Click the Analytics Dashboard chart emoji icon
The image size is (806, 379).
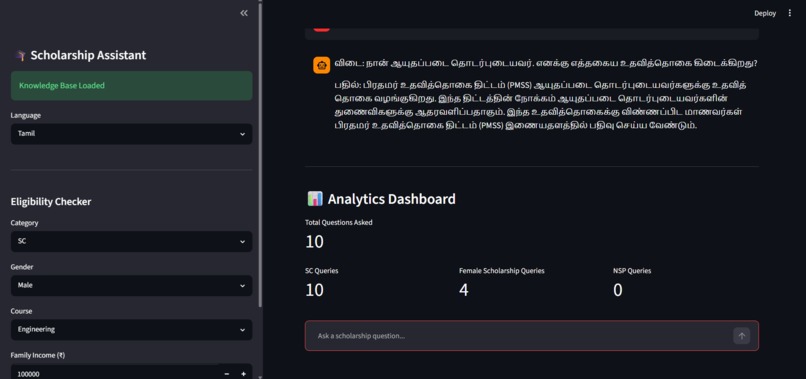tap(315, 198)
